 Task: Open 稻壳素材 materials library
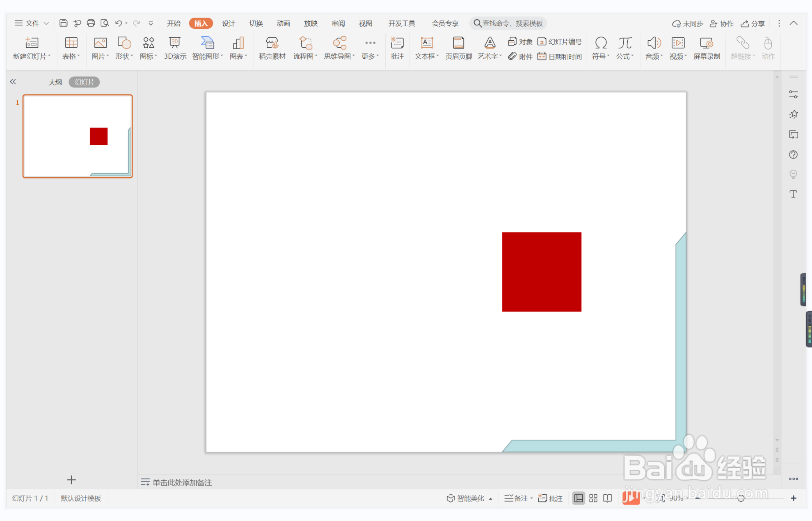pos(272,48)
